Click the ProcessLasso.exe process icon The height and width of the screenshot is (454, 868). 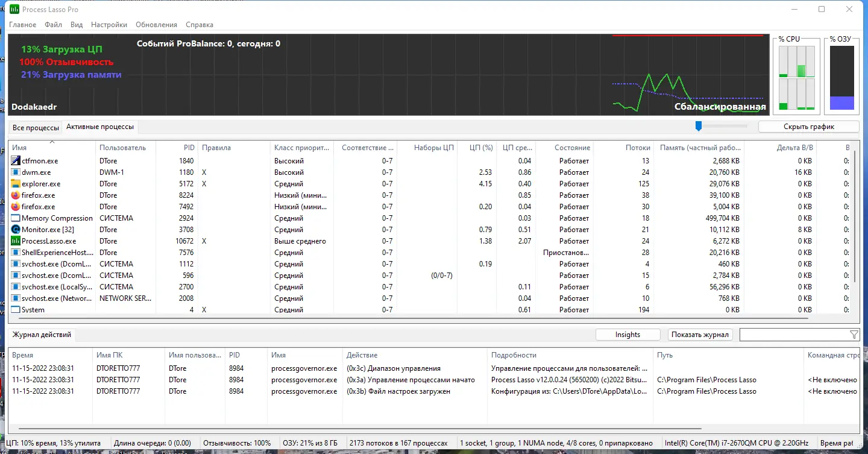(16, 241)
